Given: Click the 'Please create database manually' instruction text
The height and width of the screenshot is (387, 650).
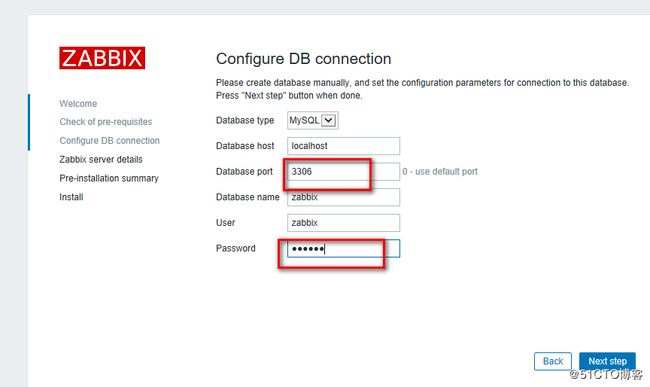Looking at the screenshot, I should click(x=422, y=83).
